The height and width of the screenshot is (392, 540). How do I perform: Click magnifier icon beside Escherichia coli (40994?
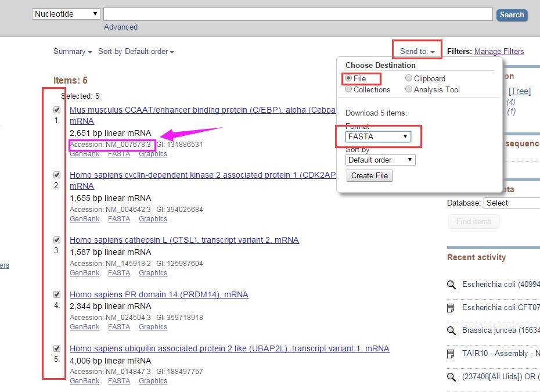click(451, 285)
